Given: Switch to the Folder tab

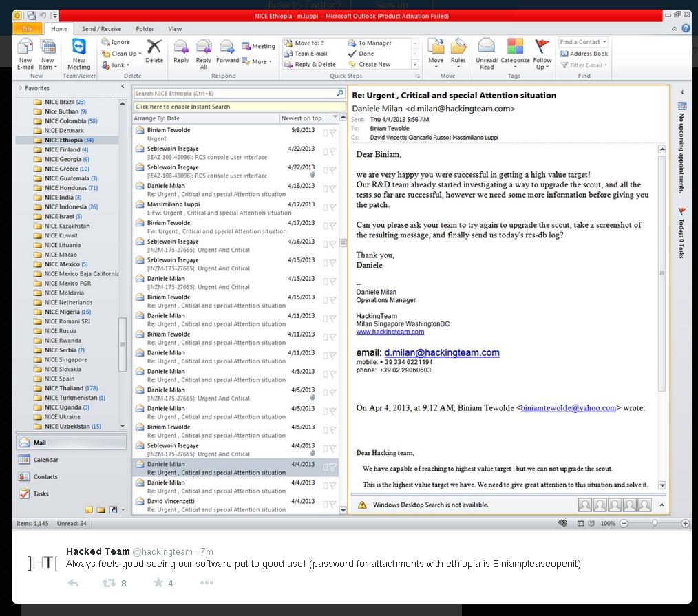Looking at the screenshot, I should point(145,28).
